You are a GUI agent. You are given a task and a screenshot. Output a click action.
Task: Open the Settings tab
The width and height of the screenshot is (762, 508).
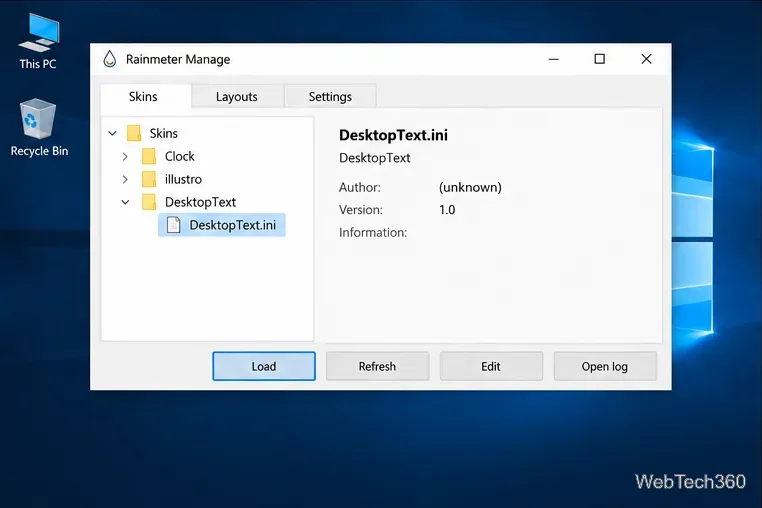pos(330,96)
